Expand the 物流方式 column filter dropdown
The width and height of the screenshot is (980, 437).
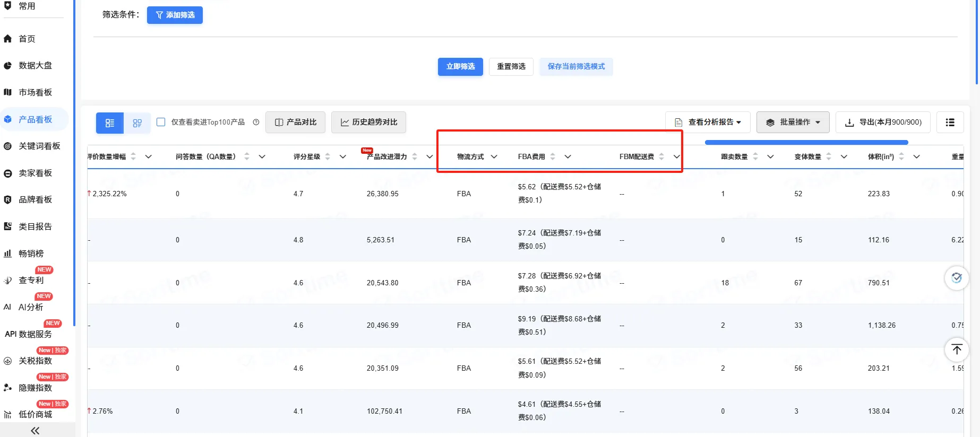(x=494, y=156)
